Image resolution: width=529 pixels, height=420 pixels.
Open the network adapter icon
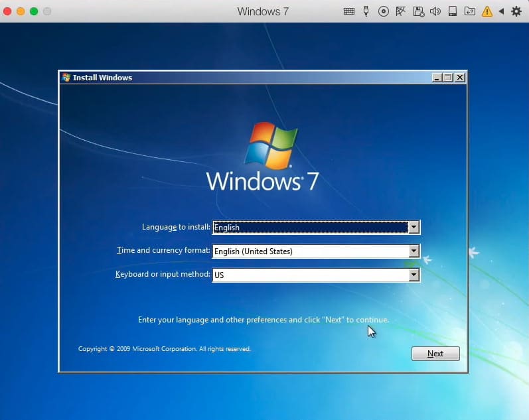401,11
